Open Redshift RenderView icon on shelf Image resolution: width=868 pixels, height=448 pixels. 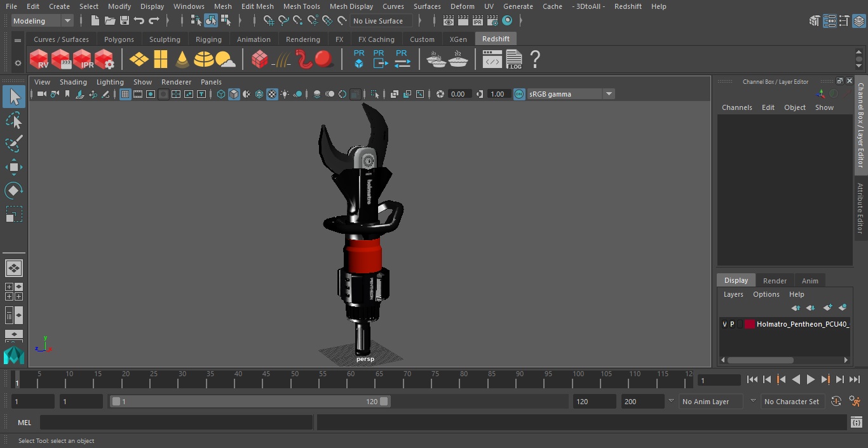click(39, 60)
